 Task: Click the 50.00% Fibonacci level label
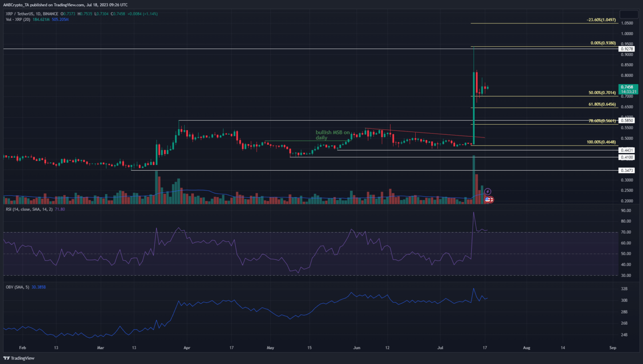tap(602, 93)
